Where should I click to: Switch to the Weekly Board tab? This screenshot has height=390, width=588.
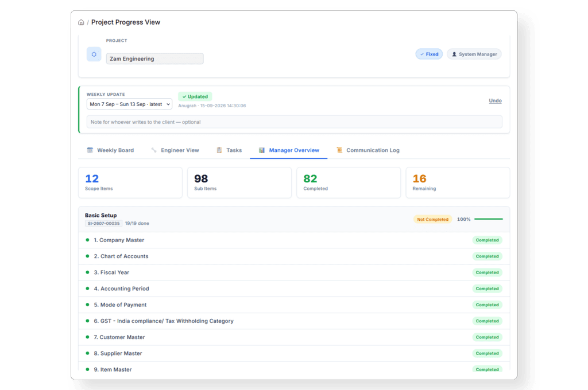(110, 150)
